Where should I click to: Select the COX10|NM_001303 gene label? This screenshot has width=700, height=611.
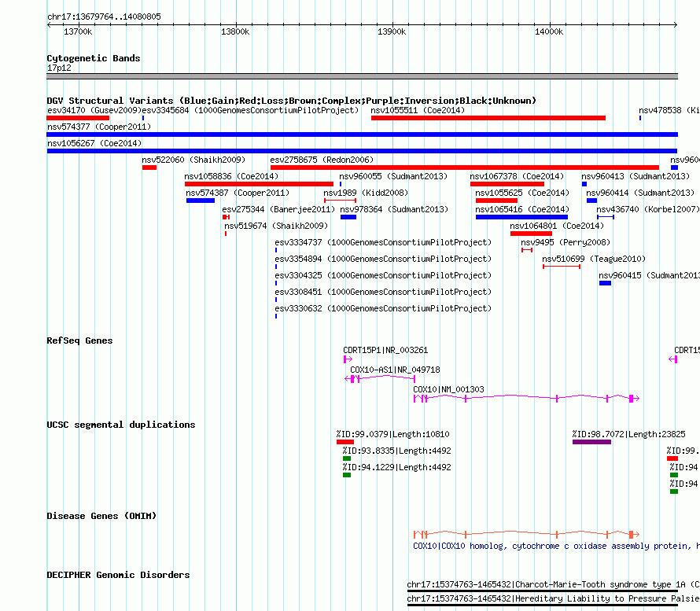point(448,389)
